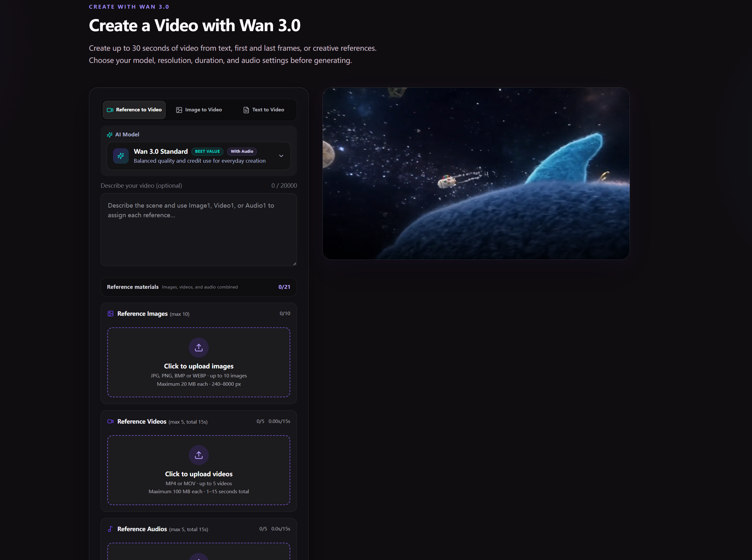Click the 0 / 20000 character counter
This screenshot has height=560, width=752.
coord(284,186)
